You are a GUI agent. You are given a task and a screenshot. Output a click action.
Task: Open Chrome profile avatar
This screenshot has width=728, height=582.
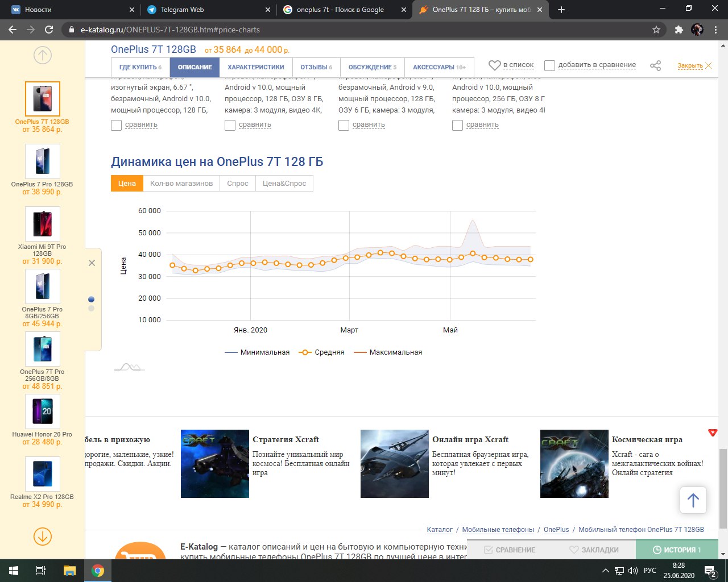tap(697, 30)
